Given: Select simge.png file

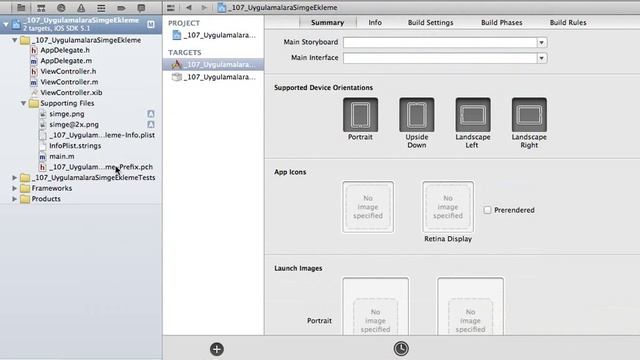Looking at the screenshot, I should click(67, 114).
